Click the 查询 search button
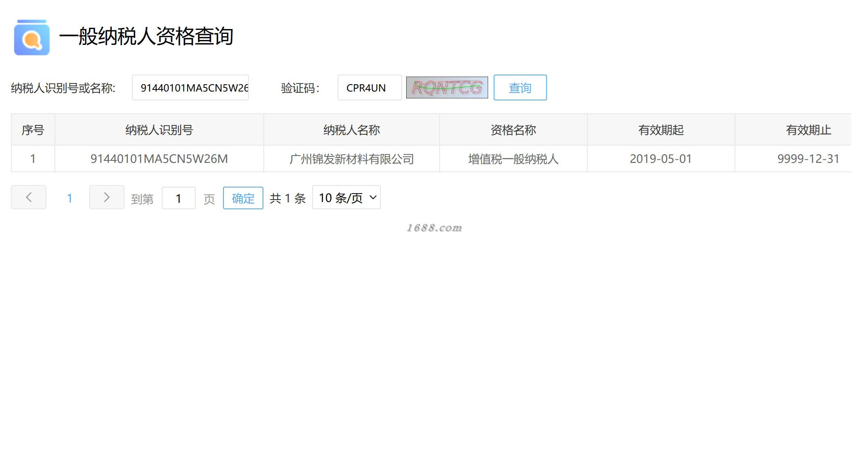Screen dimensions: 868x454 (520, 87)
